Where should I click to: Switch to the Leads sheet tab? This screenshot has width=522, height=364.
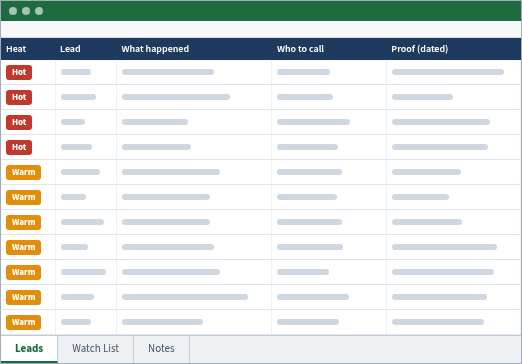(x=29, y=348)
